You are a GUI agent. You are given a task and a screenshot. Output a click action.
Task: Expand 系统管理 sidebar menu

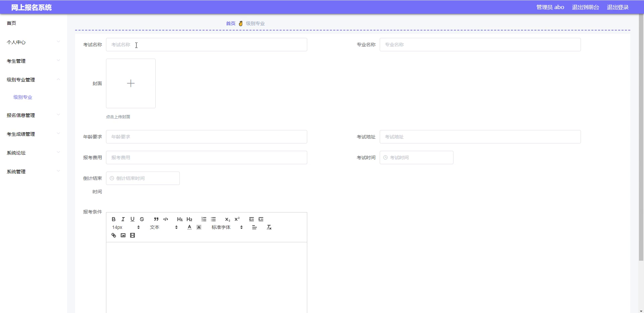pos(34,172)
